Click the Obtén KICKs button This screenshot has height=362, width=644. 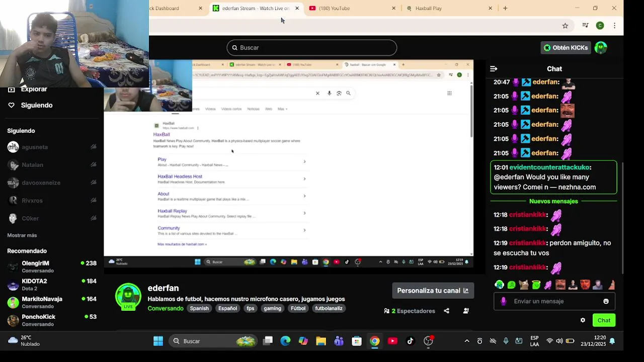pyautogui.click(x=566, y=48)
